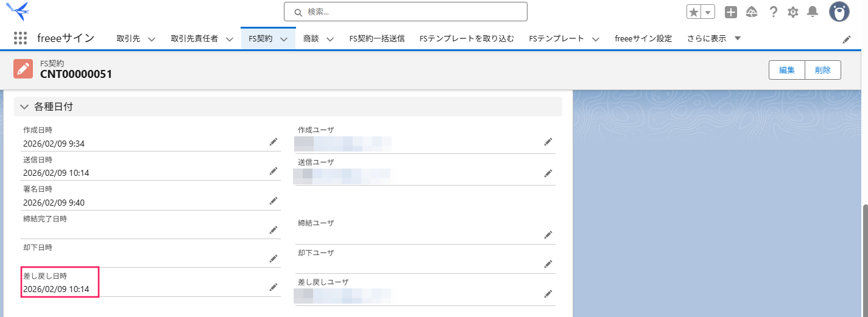This screenshot has height=317, width=868.
Task: Click the 作成ユーザ name link
Action: click(x=343, y=144)
